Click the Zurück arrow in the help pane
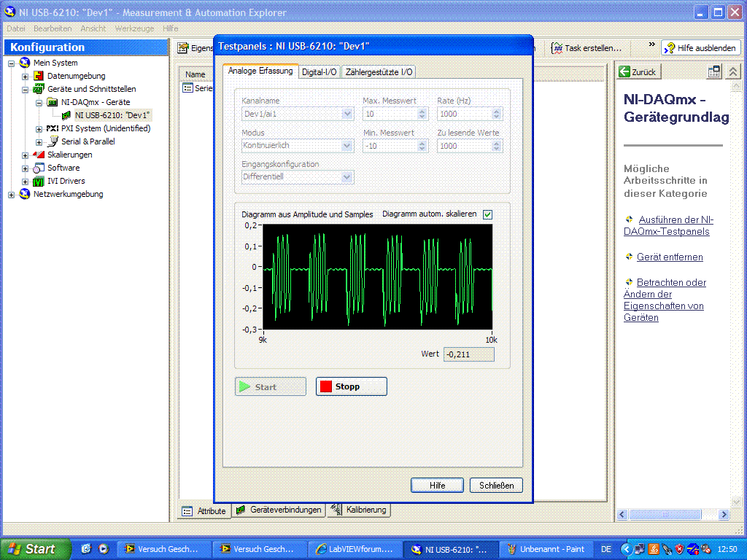The width and height of the screenshot is (747, 560). (x=624, y=71)
